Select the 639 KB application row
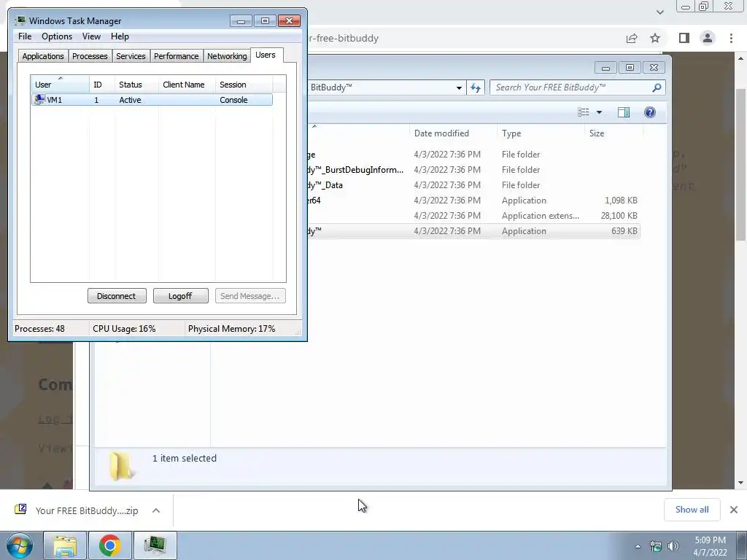 [473, 231]
